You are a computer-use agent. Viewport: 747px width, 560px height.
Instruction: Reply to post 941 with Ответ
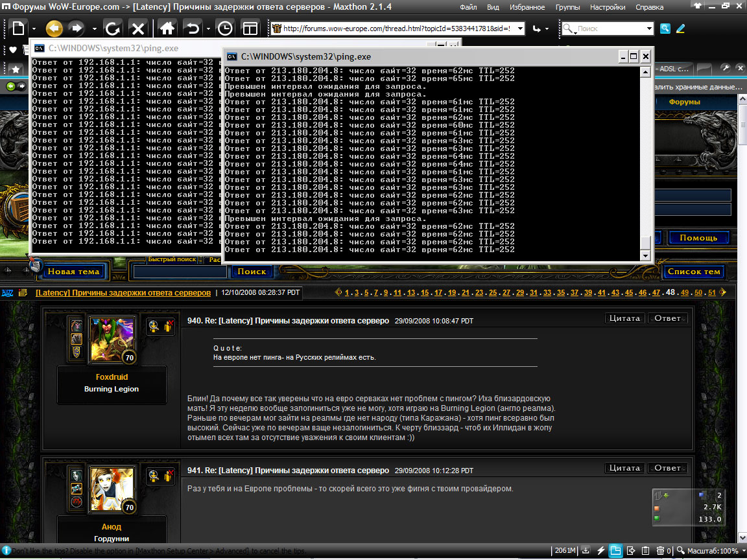tap(667, 467)
